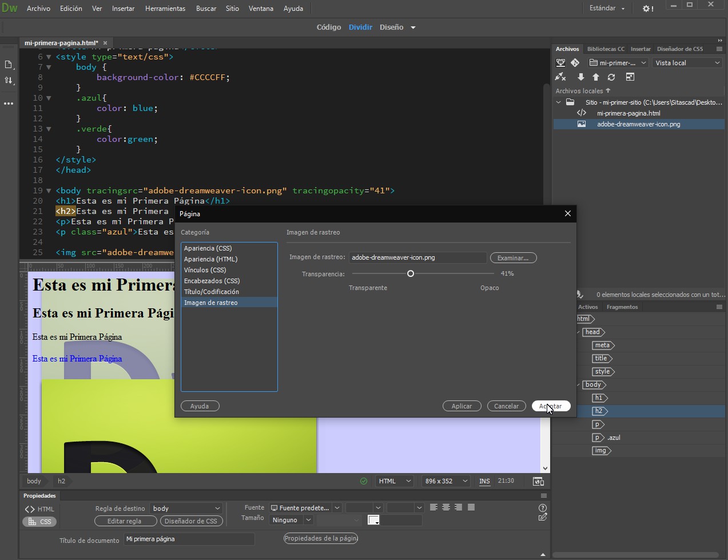Click the expand files panel icon
Viewport: 728px width, 560px height.
pyautogui.click(x=630, y=77)
